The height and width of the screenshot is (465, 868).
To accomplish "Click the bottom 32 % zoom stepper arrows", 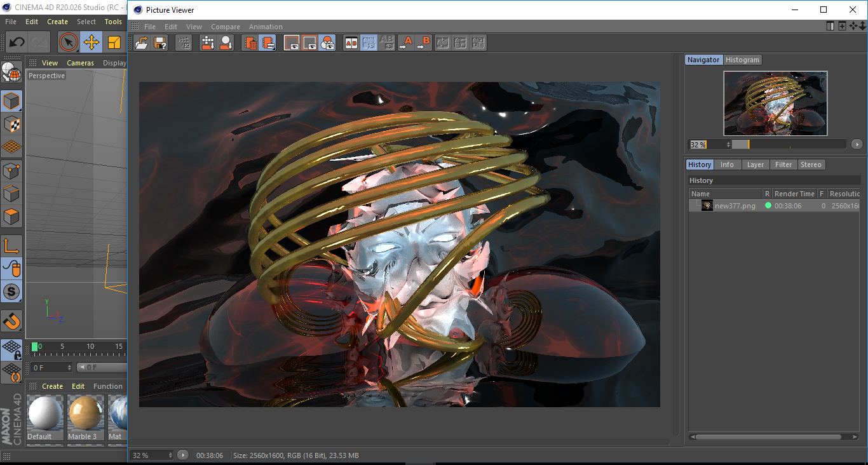I will 170,455.
